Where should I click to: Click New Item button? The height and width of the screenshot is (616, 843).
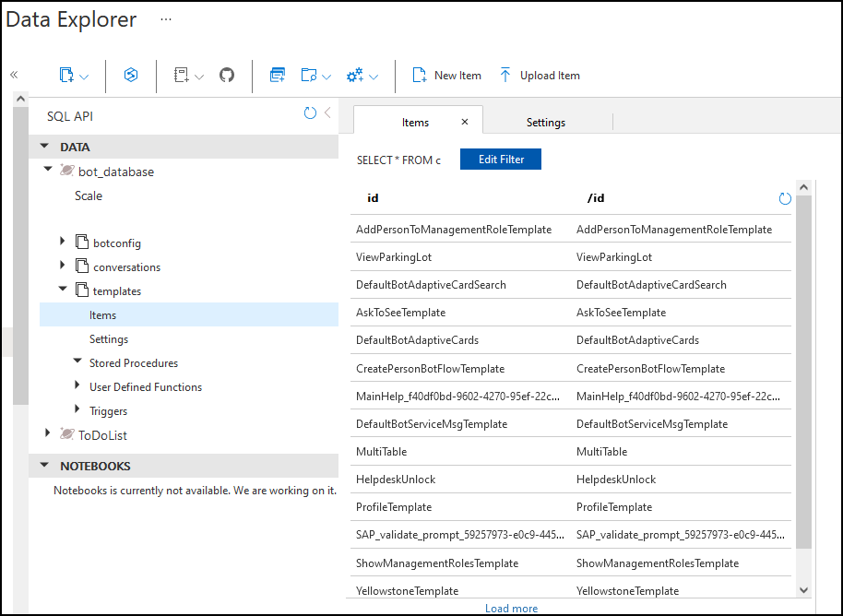pyautogui.click(x=446, y=76)
